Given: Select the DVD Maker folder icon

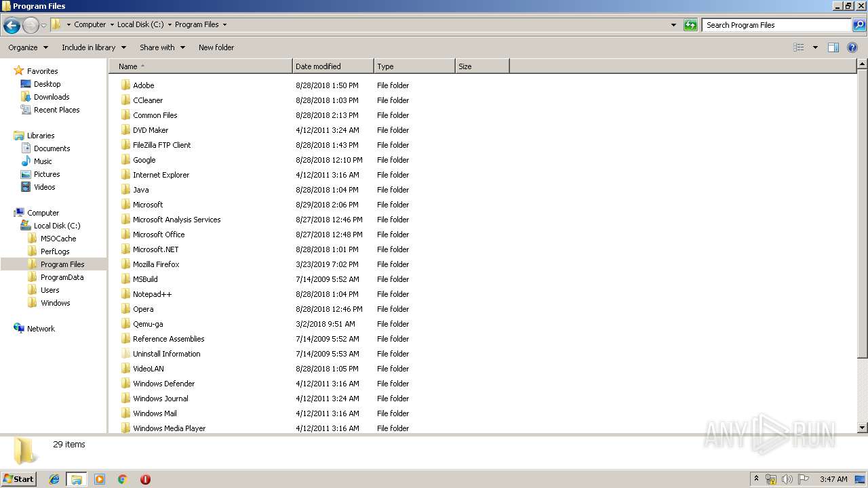Looking at the screenshot, I should coord(125,130).
